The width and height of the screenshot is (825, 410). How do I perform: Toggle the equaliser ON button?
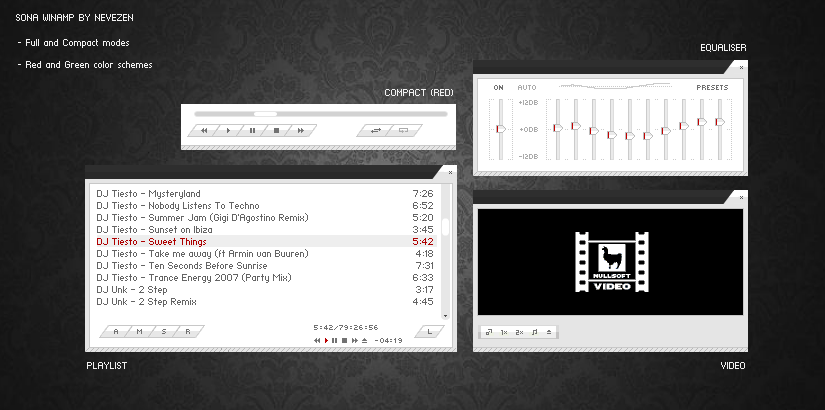coord(498,88)
